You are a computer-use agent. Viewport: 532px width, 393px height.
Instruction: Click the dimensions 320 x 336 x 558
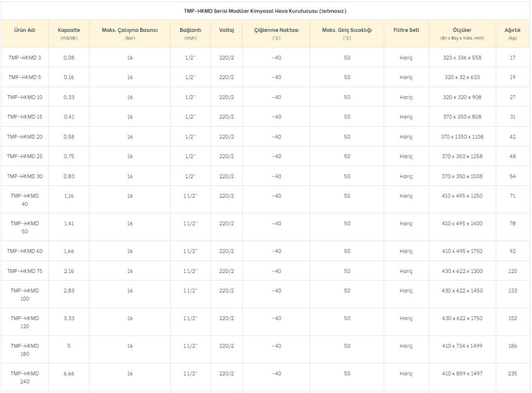tap(462, 58)
